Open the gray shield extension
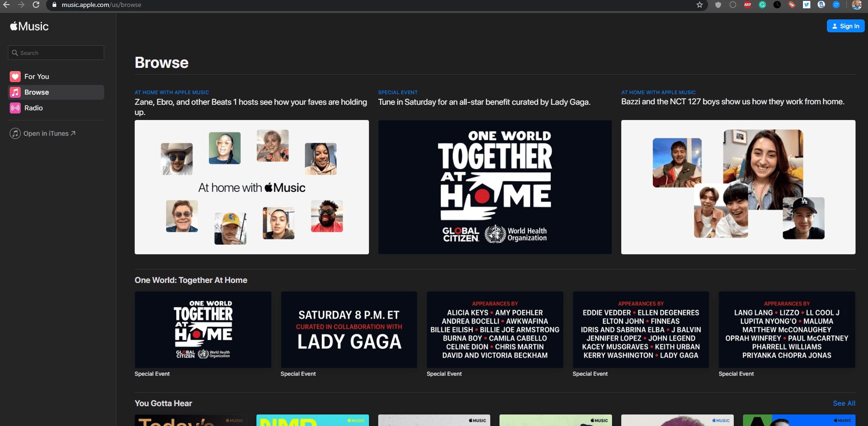Image resolution: width=868 pixels, height=426 pixels. pyautogui.click(x=718, y=5)
